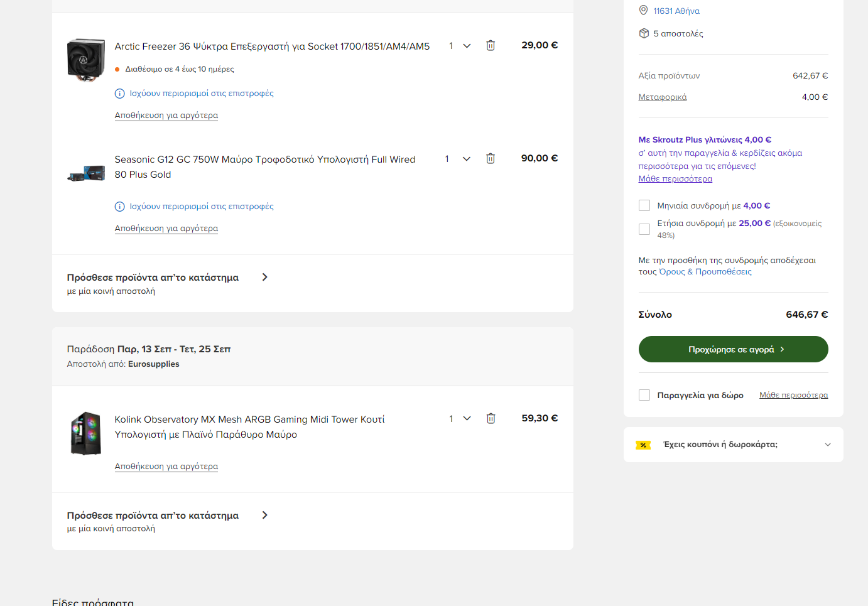This screenshot has height=606, width=868.
Task: Open the Kolink Observatory MX Mesh product title
Action: [250, 427]
